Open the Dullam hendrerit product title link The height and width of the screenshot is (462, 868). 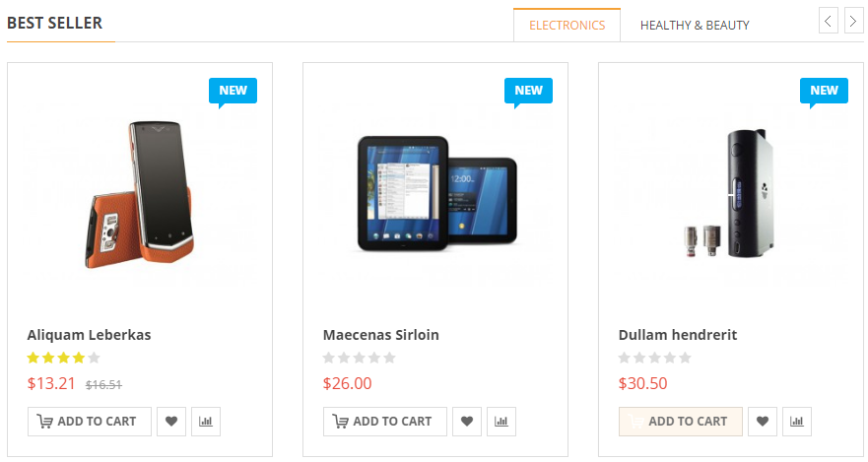click(x=678, y=335)
